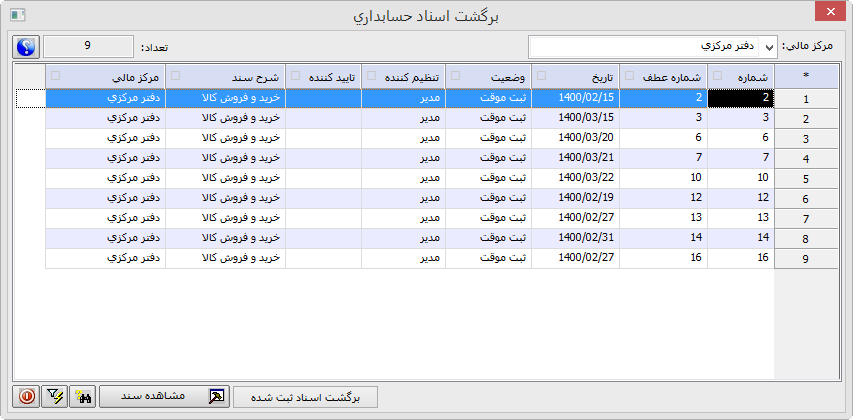Click the red exit power icon
Viewport: 853px width, 420px height.
(x=26, y=397)
